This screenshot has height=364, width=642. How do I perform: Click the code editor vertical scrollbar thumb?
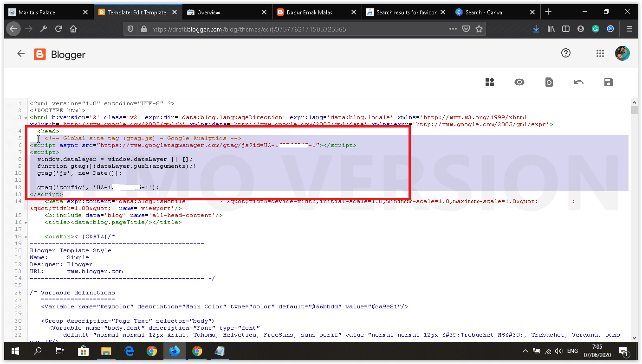pos(634,110)
